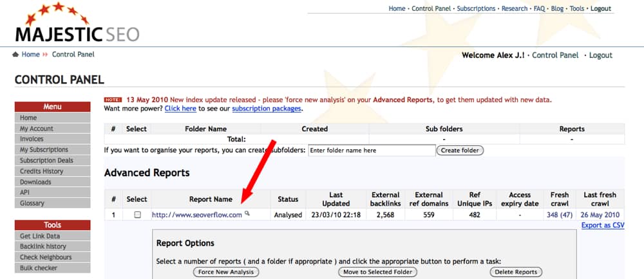644x279 pixels.
Task: Open Subscriptions in the top navigation
Action: pos(476,8)
